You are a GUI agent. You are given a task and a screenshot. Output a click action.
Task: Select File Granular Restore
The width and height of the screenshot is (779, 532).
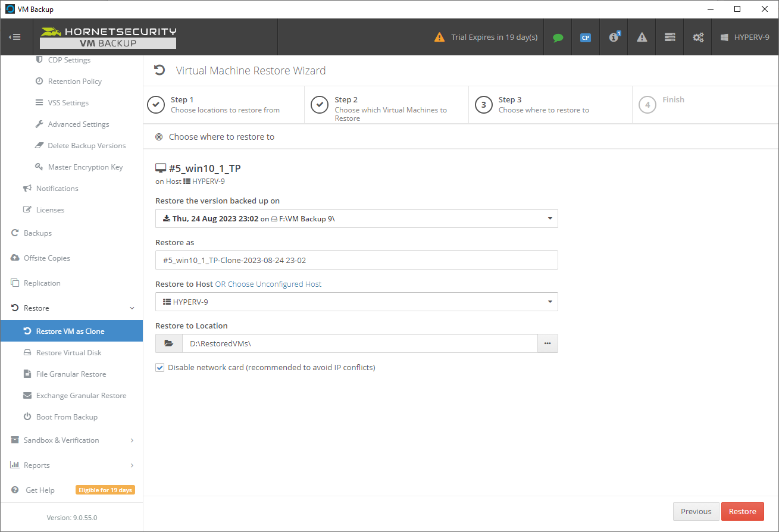(x=71, y=374)
